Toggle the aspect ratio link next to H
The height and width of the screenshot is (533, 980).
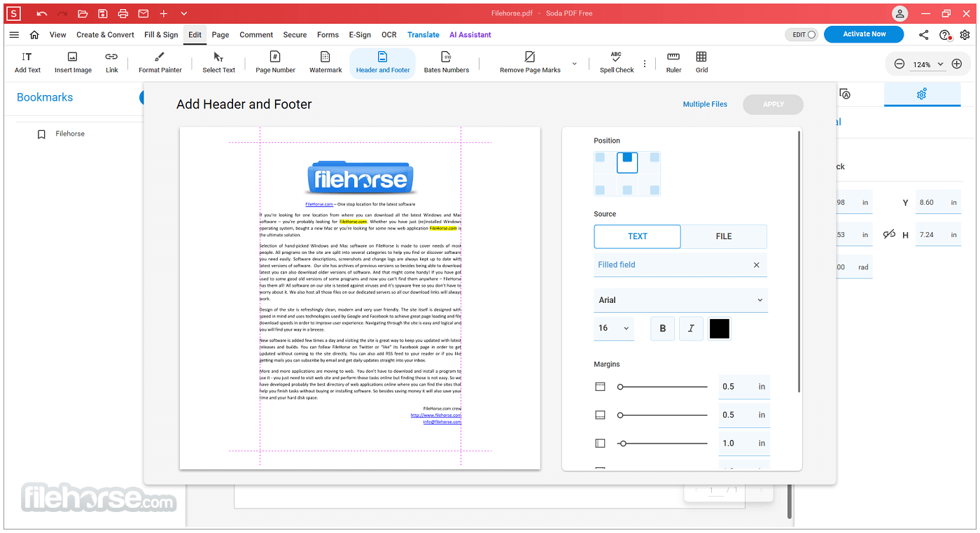pyautogui.click(x=889, y=235)
